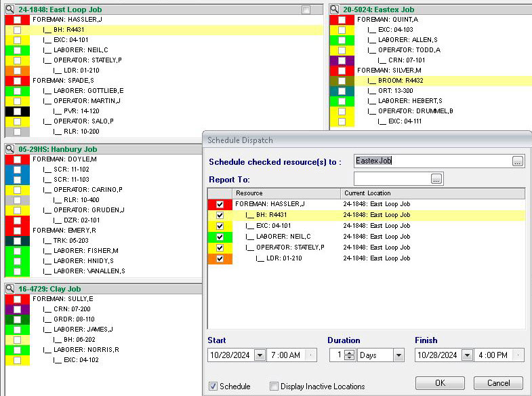Click magnifier icon beside Clay Job header
532x396 pixels.
(x=10, y=289)
